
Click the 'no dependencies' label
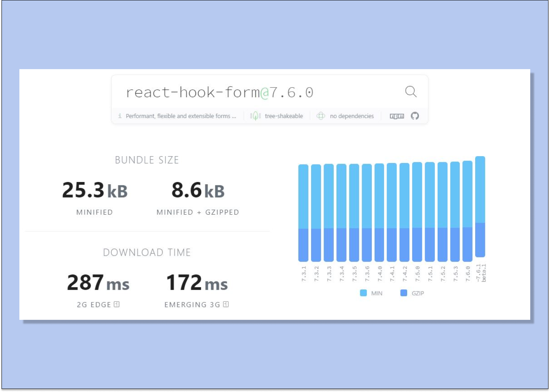tap(352, 116)
